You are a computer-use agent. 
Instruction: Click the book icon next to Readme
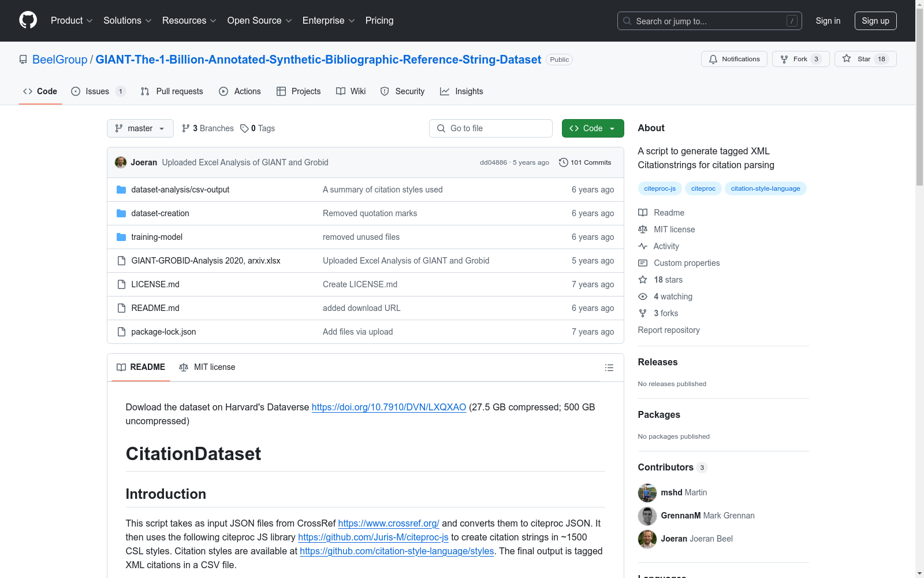tap(643, 213)
